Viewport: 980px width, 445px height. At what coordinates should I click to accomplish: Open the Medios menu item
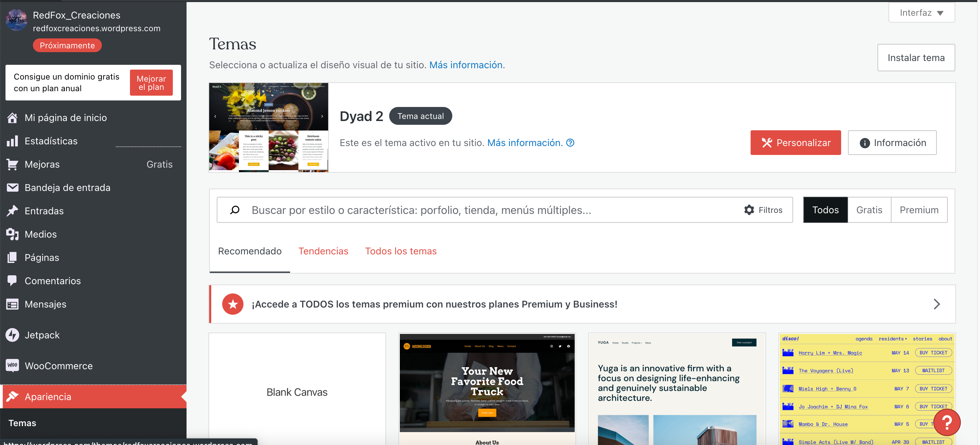[93, 234]
